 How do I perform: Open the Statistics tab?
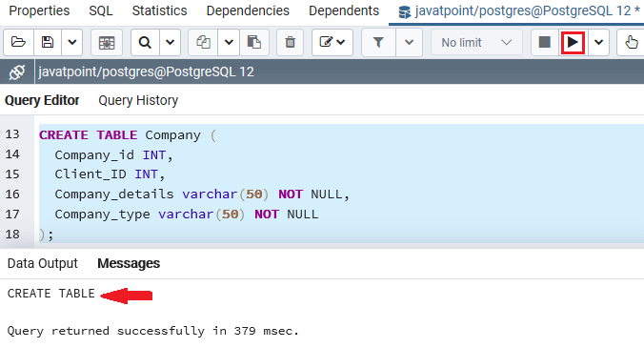(159, 10)
